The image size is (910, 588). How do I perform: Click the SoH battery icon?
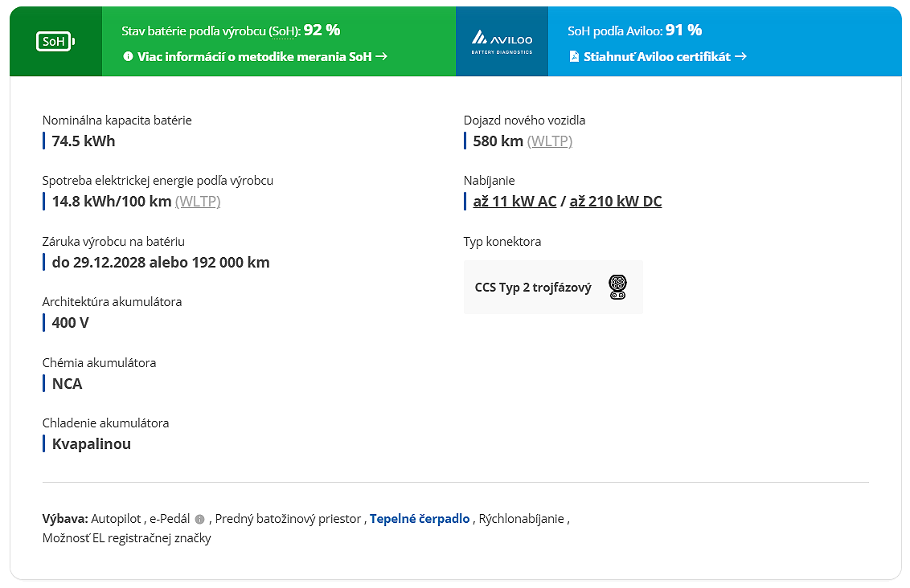click(x=55, y=41)
